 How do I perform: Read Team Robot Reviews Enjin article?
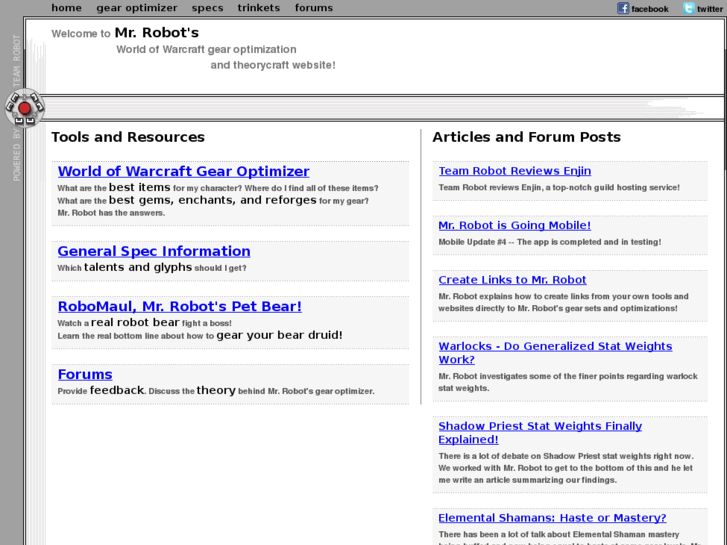click(515, 171)
